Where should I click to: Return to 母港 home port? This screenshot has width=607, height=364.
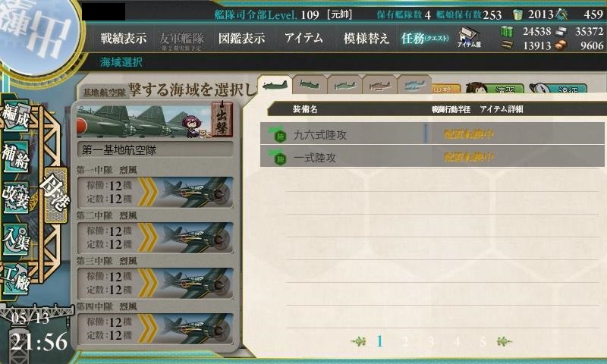click(x=55, y=195)
